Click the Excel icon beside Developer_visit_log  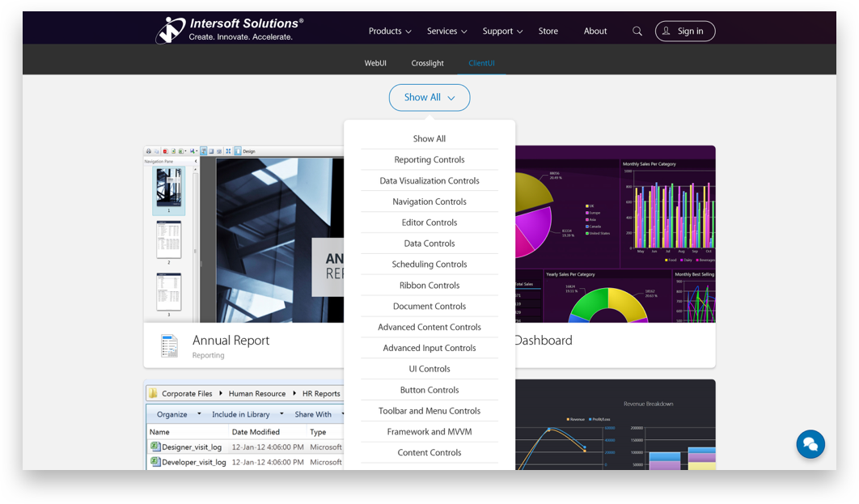pos(155,461)
